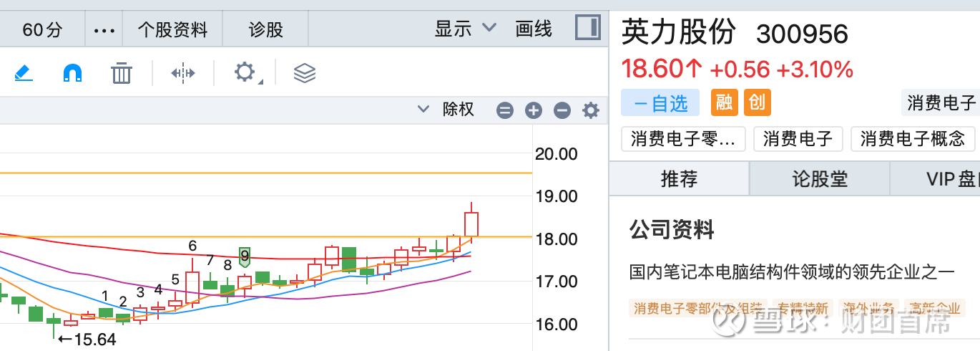Switch to the VIP盘 tab
Viewport: 980px width, 351px height.
click(x=936, y=178)
